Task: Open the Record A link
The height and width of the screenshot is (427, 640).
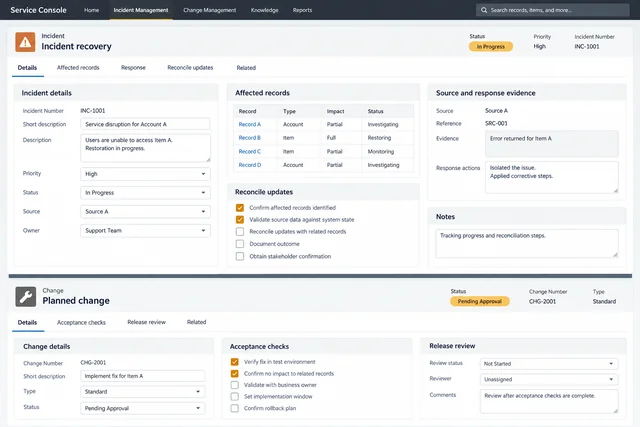Action: click(250, 125)
